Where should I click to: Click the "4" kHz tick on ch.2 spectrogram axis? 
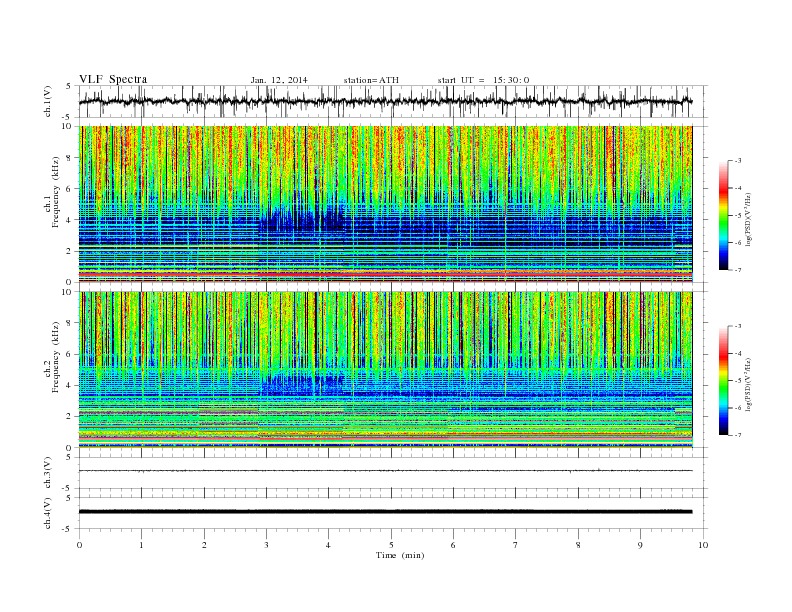click(69, 385)
